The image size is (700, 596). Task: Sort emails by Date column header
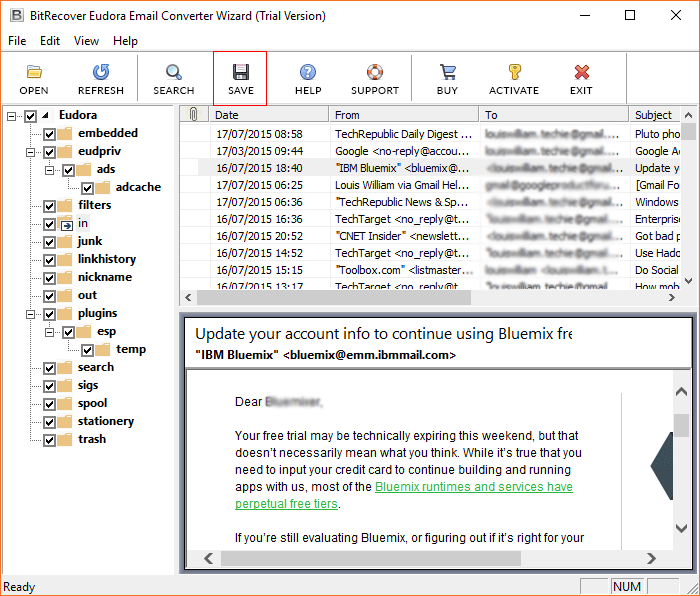click(x=269, y=115)
